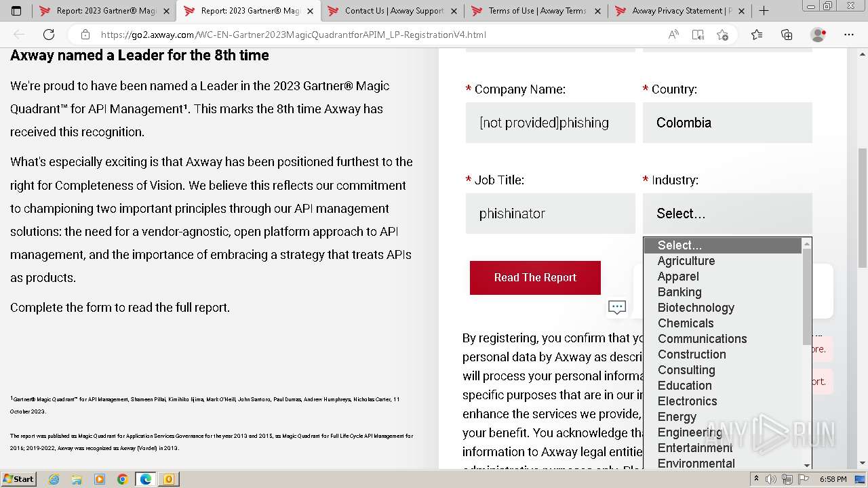
Task: Choose Chemicals in industry list
Action: coord(723,323)
